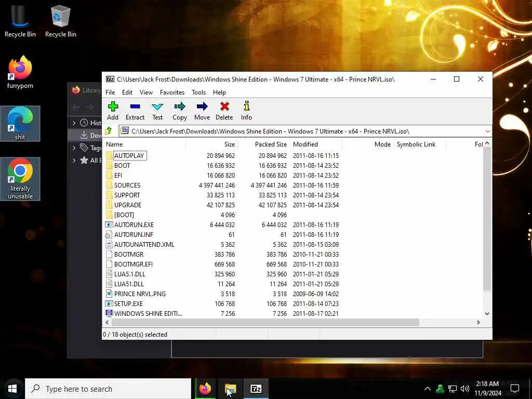Click the 7-Zip taskbar icon
Viewport: 532px width, 399px height.
tap(256, 389)
